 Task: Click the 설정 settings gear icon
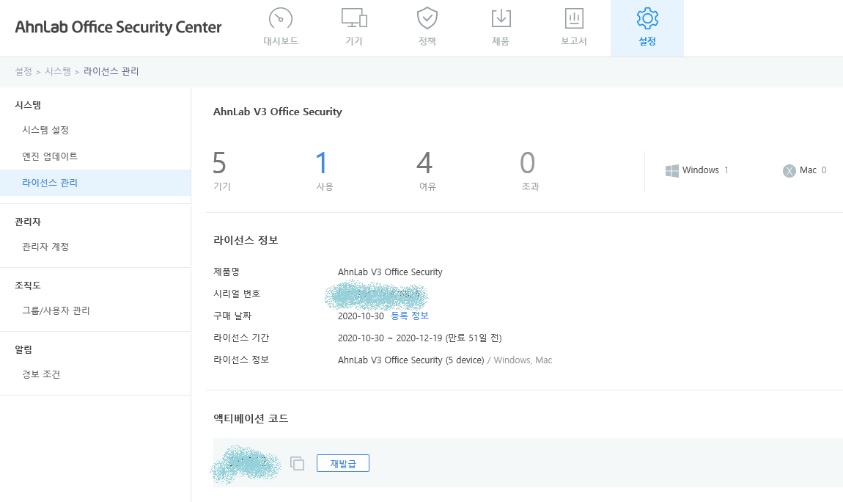(647, 18)
